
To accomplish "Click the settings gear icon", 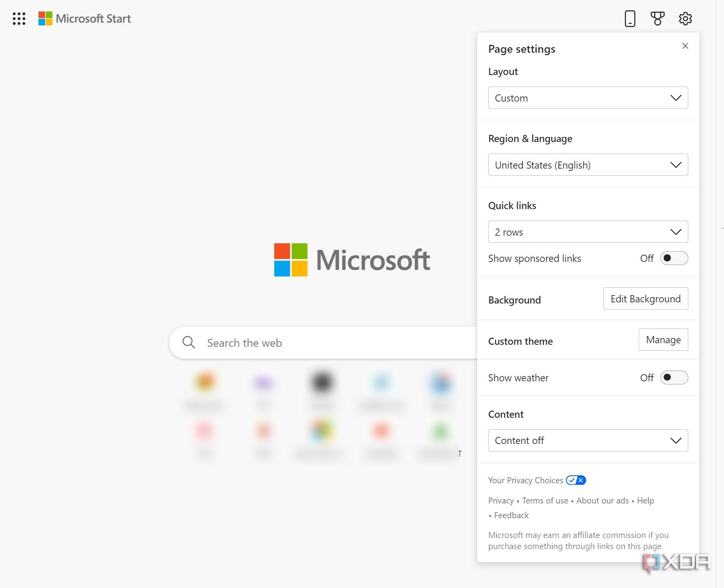I will [x=685, y=19].
